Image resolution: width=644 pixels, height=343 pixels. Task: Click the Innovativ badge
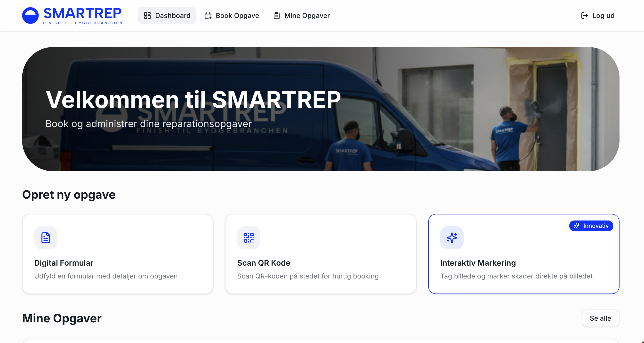(591, 226)
